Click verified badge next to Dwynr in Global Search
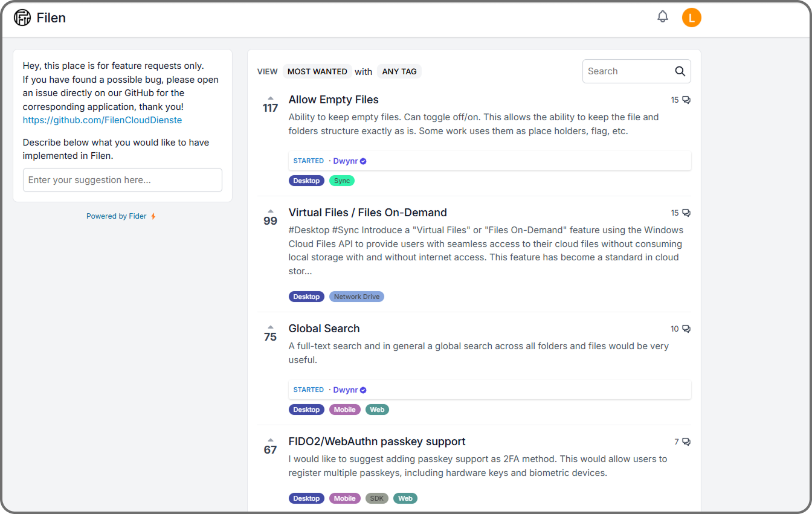The height and width of the screenshot is (514, 812). (x=363, y=390)
